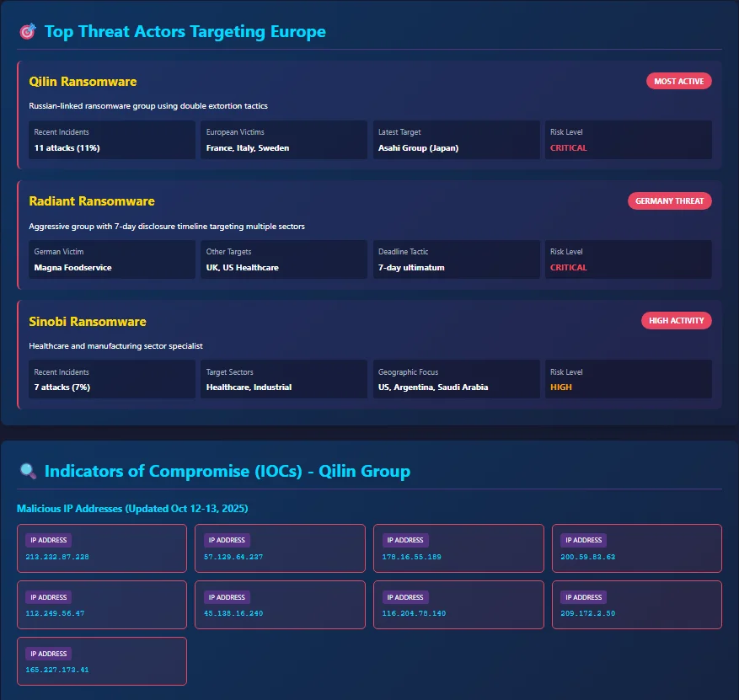Click the 'France, Italy, Sweden' European Victims value
Viewport: 739px width, 700px height.
248,148
